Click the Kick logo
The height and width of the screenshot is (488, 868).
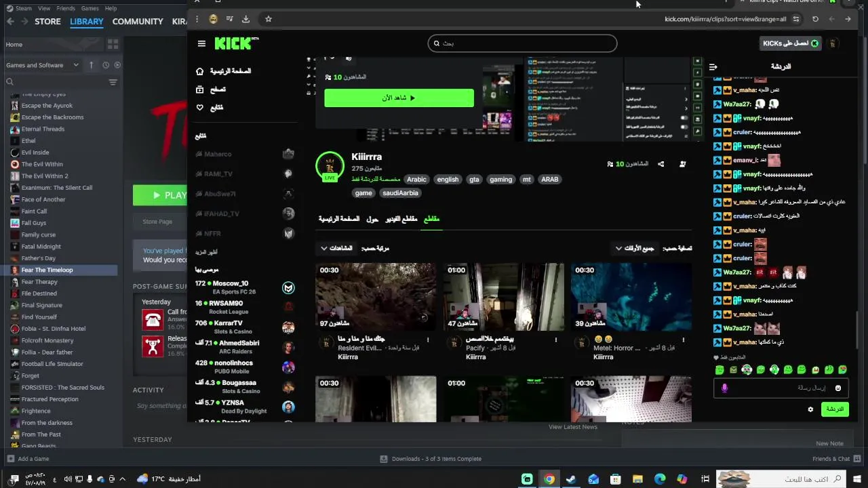coord(236,43)
